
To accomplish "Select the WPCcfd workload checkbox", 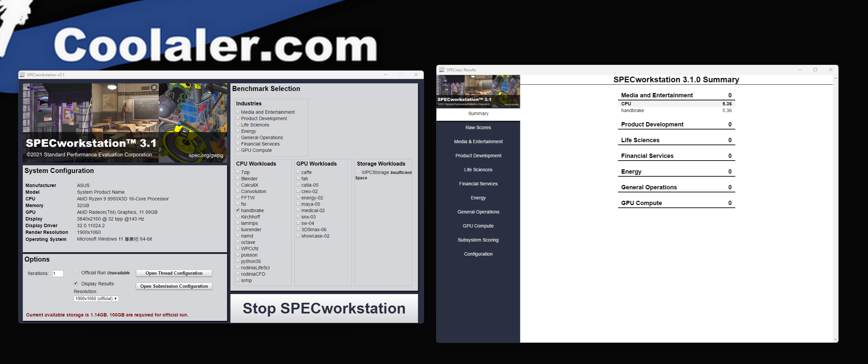I will pyautogui.click(x=238, y=249).
